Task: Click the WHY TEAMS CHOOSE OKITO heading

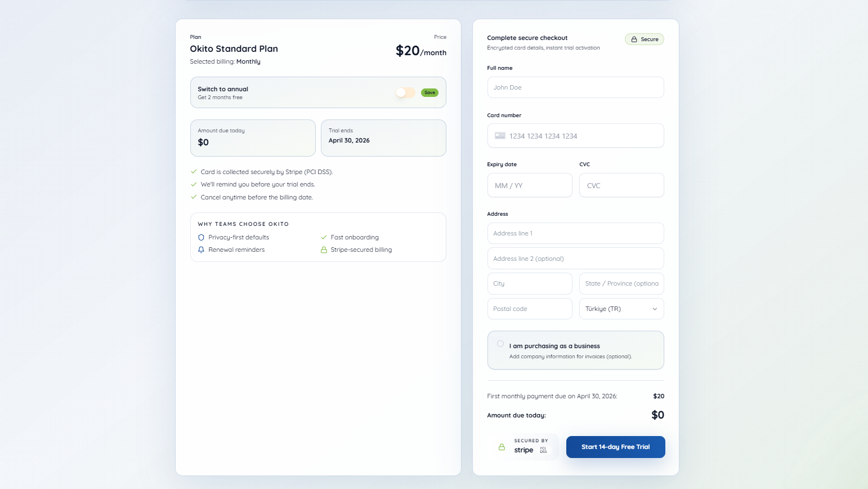Action: tap(243, 224)
